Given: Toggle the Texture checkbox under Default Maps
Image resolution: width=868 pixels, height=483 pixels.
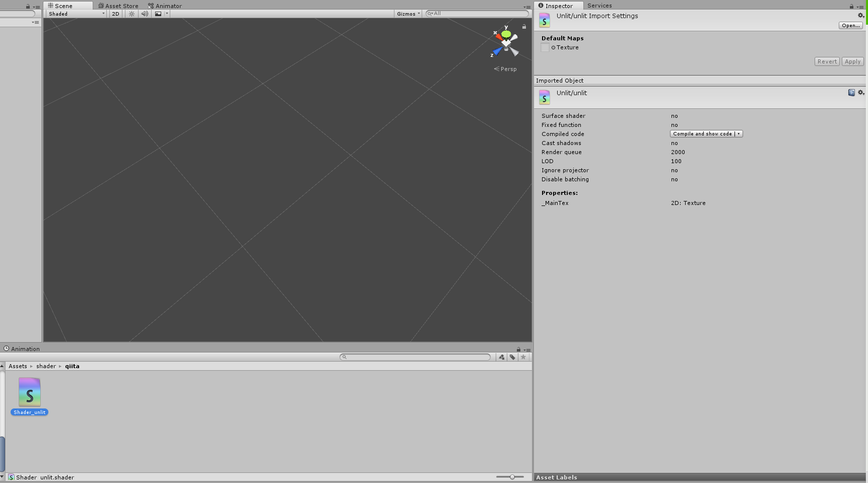Looking at the screenshot, I should pos(545,47).
